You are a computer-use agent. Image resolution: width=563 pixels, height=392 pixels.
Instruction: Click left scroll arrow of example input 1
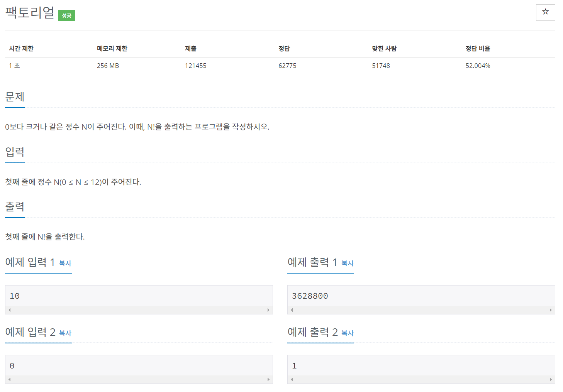9,310
